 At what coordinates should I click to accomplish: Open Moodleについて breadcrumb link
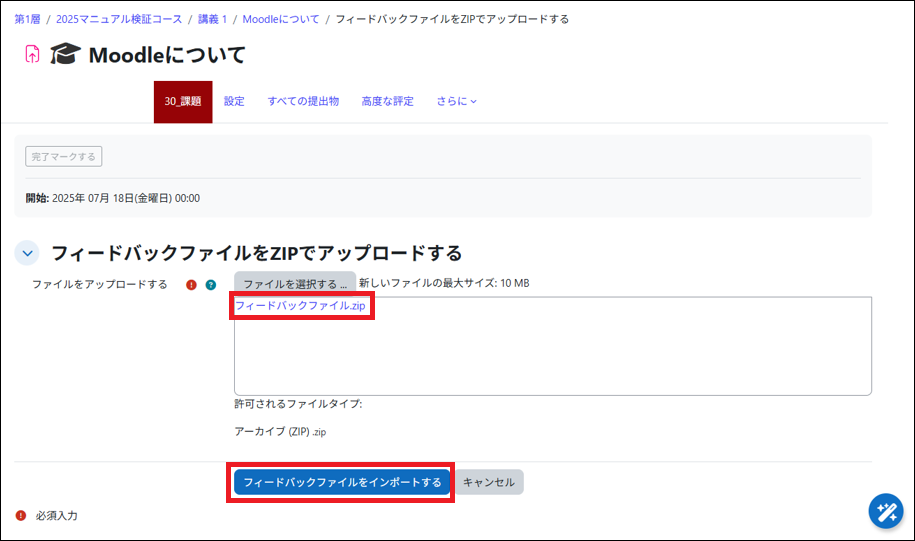coord(281,19)
